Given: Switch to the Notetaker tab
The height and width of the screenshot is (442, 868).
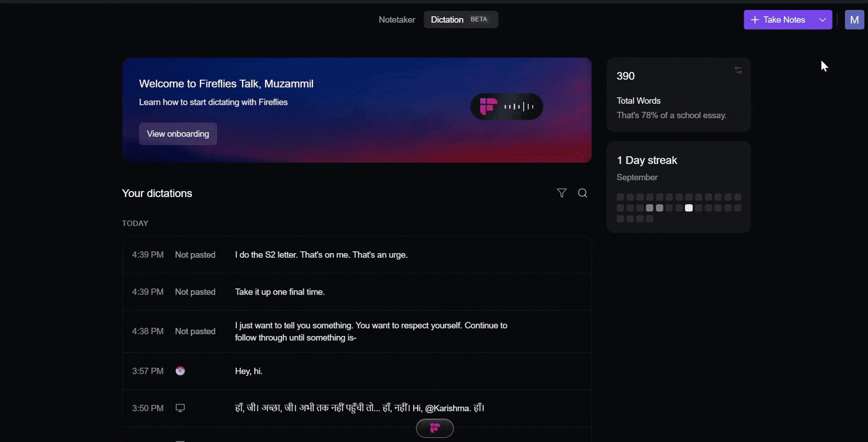Looking at the screenshot, I should (397, 19).
